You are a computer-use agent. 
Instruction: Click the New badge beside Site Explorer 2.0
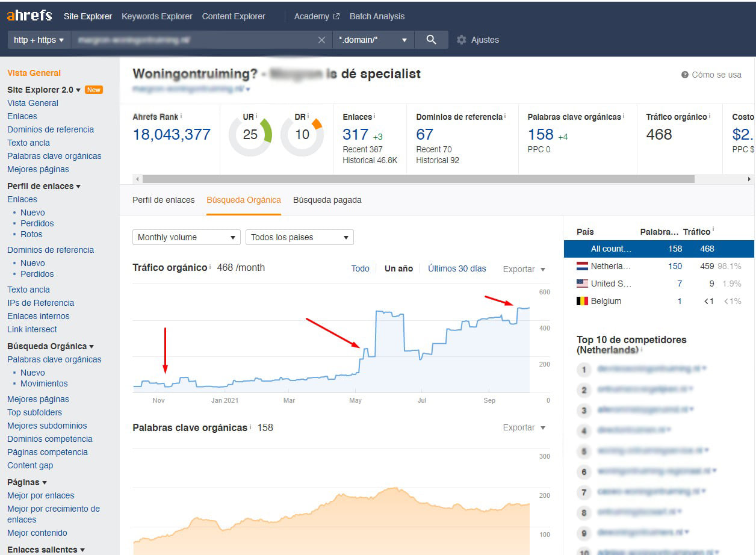(x=94, y=90)
